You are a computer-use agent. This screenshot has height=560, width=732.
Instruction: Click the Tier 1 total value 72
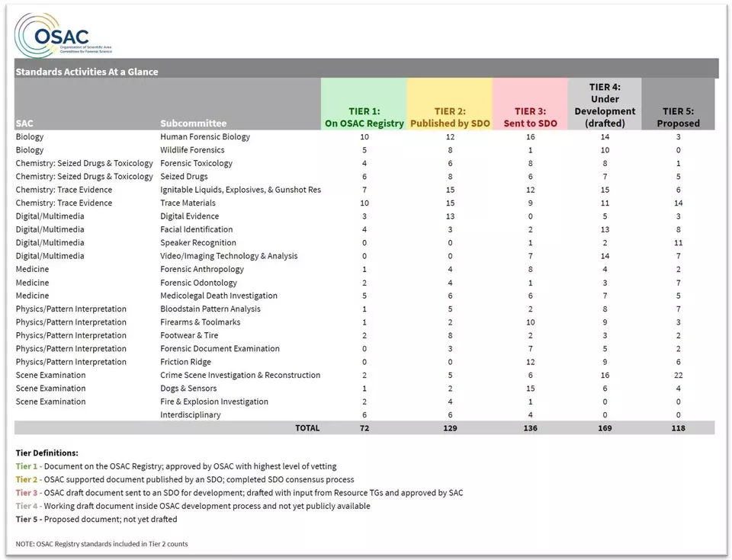pos(364,428)
